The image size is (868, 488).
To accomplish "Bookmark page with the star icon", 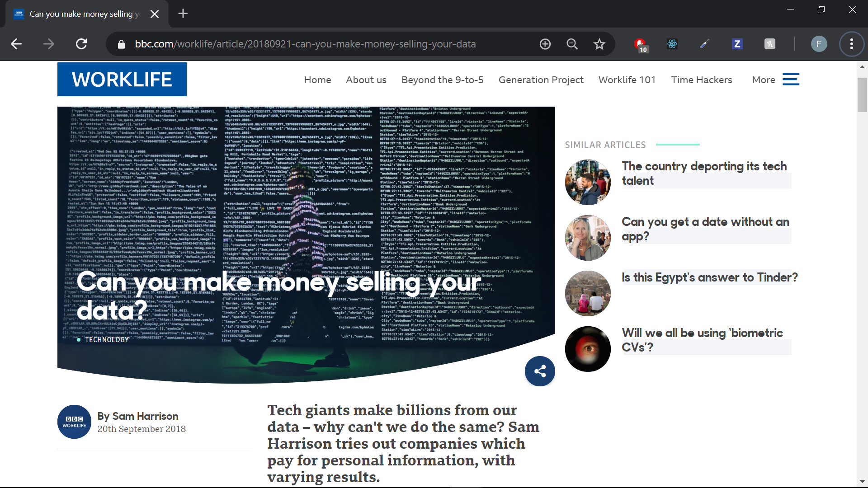I will click(x=599, y=44).
